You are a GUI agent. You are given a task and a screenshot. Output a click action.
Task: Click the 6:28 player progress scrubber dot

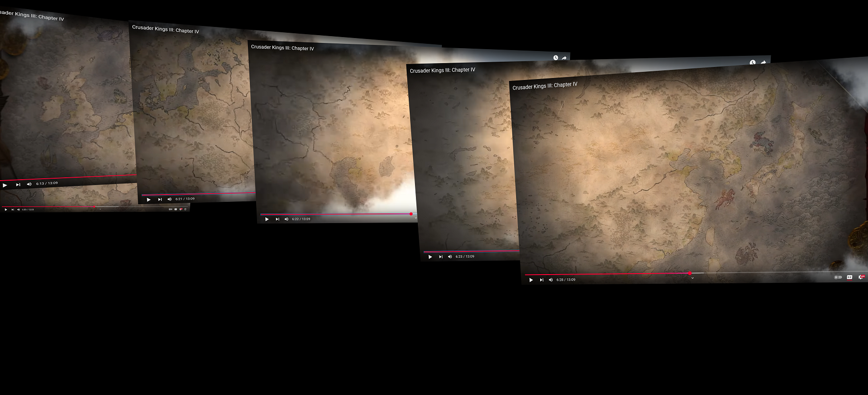point(689,273)
